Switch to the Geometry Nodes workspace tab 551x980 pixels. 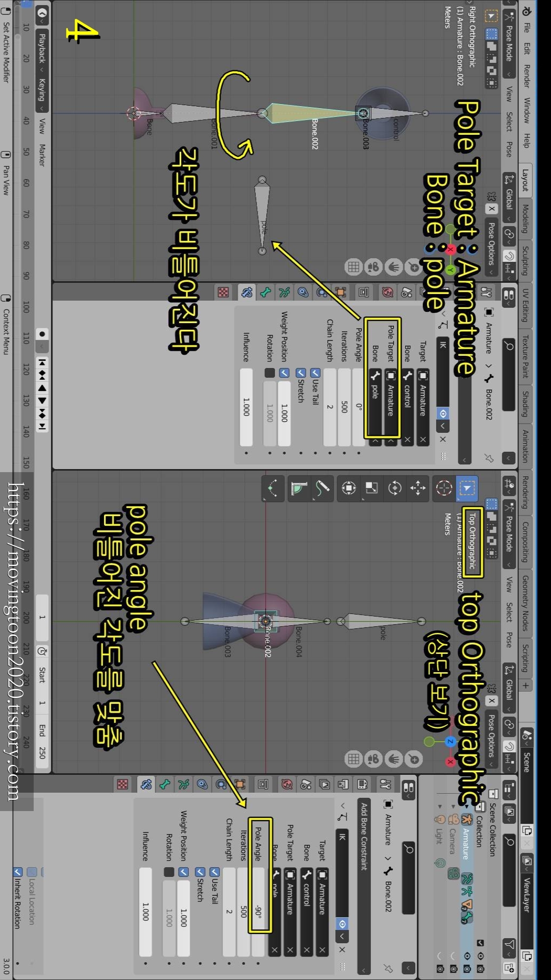[525, 603]
